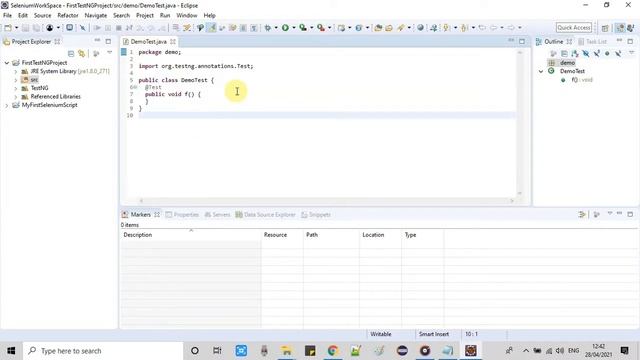This screenshot has width=640, height=360.
Task: Open the Refactor menu
Action: (68, 16)
